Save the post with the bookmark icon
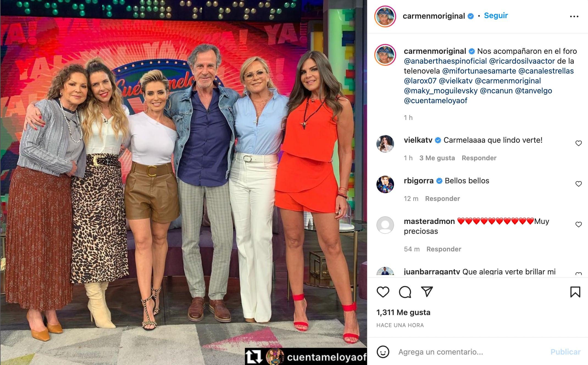Screen dimensions: 588x365 point(575,292)
